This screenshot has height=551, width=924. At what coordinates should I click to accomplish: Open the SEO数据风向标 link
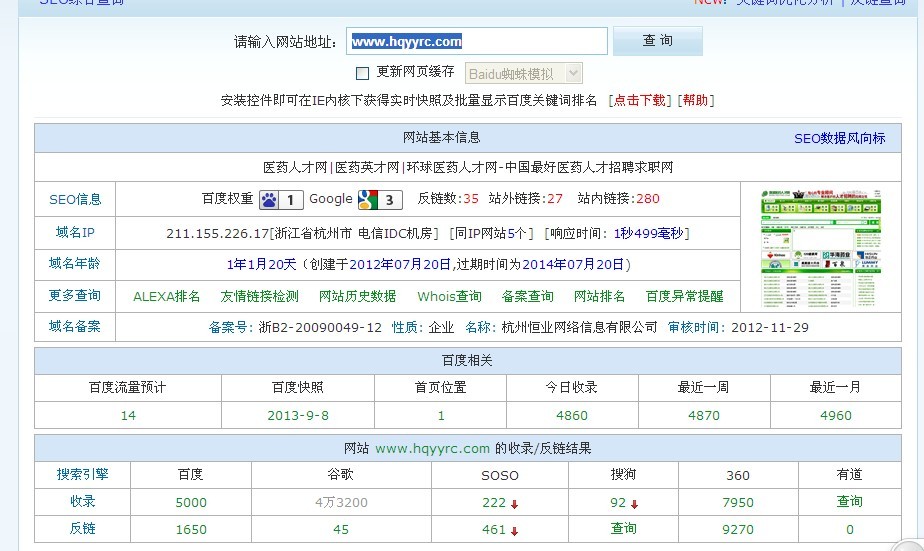point(839,138)
